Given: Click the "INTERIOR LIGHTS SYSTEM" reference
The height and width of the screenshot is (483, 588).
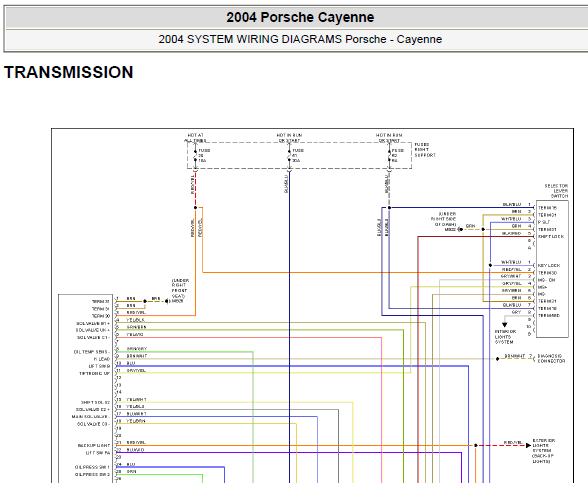Looking at the screenshot, I should click(x=505, y=337).
